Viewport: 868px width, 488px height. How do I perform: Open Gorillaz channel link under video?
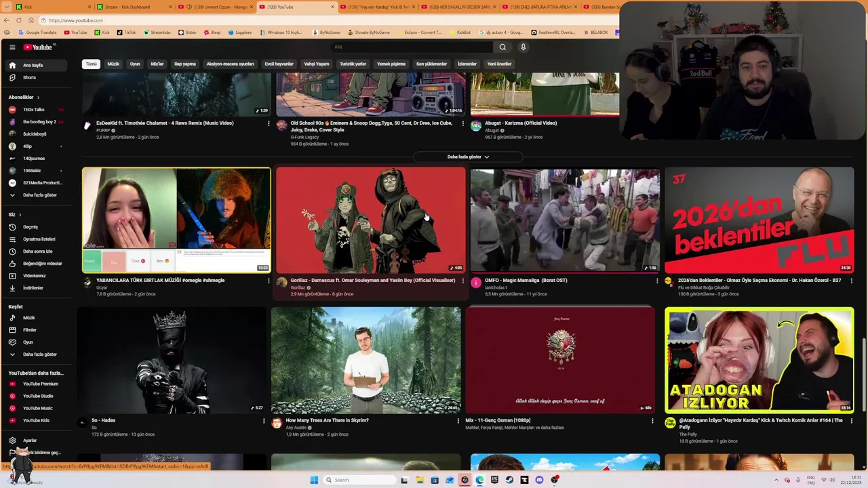click(298, 287)
